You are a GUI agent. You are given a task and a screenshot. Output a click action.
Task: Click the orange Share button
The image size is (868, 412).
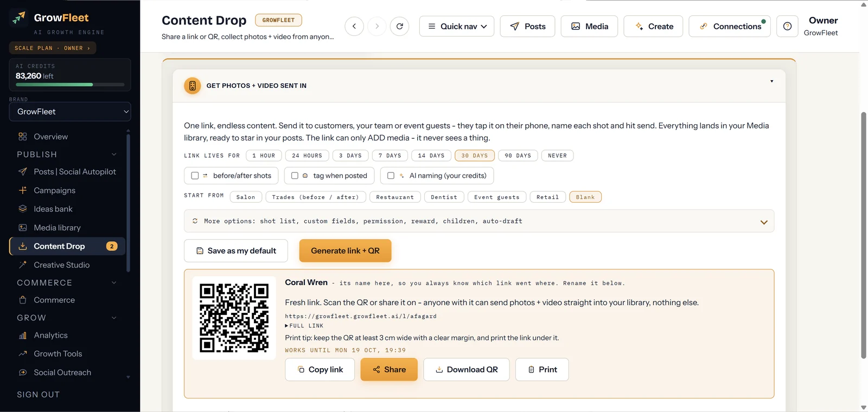coord(389,370)
